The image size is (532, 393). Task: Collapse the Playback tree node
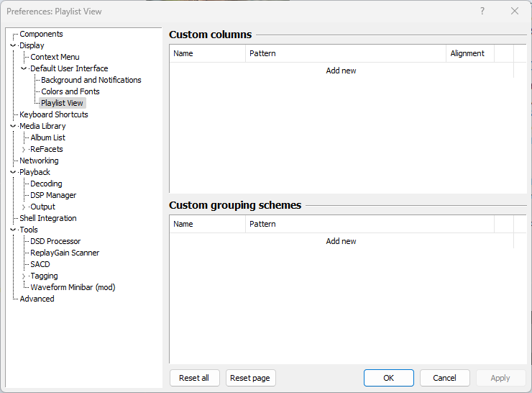tap(13, 172)
